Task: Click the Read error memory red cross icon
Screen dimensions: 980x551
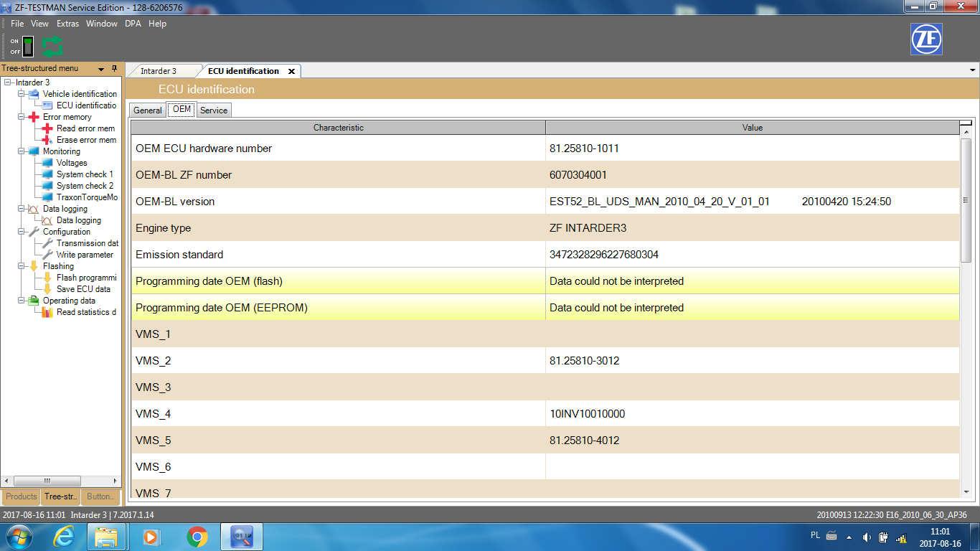Action: pyautogui.click(x=47, y=128)
